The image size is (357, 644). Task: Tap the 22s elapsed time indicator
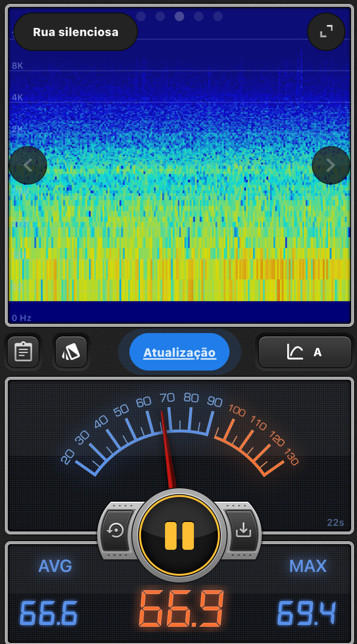tap(335, 523)
